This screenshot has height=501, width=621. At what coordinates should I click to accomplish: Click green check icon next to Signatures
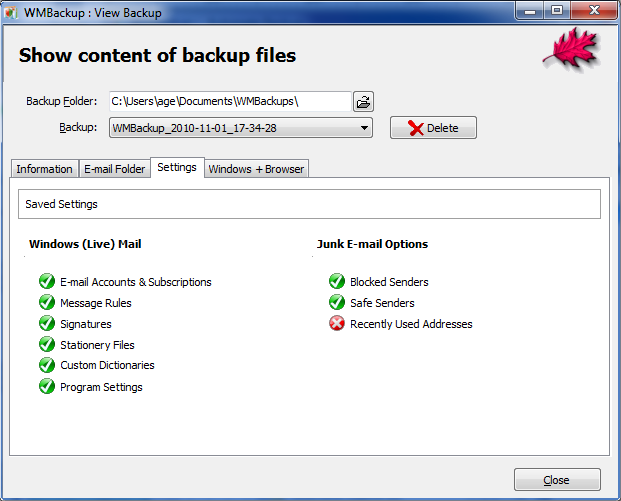[x=46, y=324]
